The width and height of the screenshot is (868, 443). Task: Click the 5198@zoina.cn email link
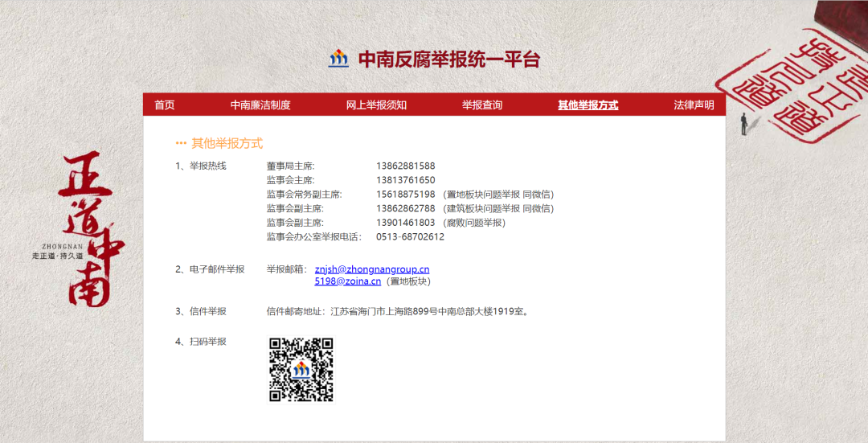click(348, 281)
